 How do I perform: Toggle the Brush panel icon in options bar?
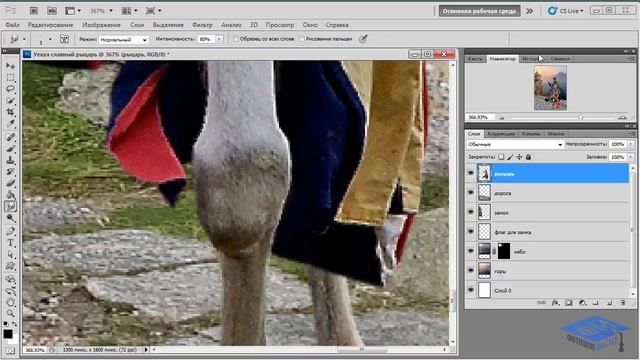click(x=64, y=39)
